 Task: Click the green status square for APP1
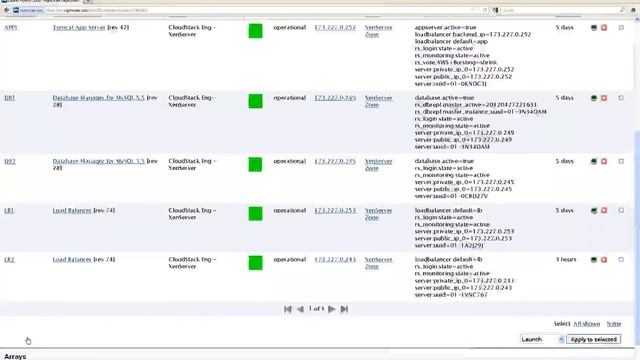tap(256, 31)
